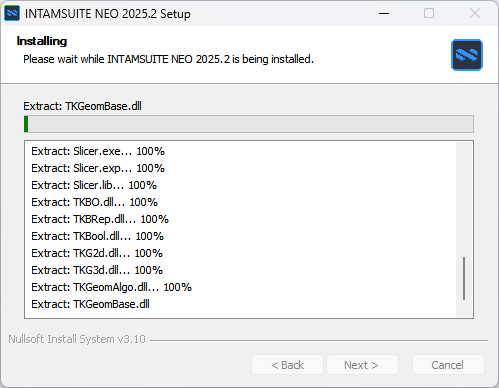Screen dimensions: 499x388
Task: Click the disabled Next > button
Action: click(362, 365)
